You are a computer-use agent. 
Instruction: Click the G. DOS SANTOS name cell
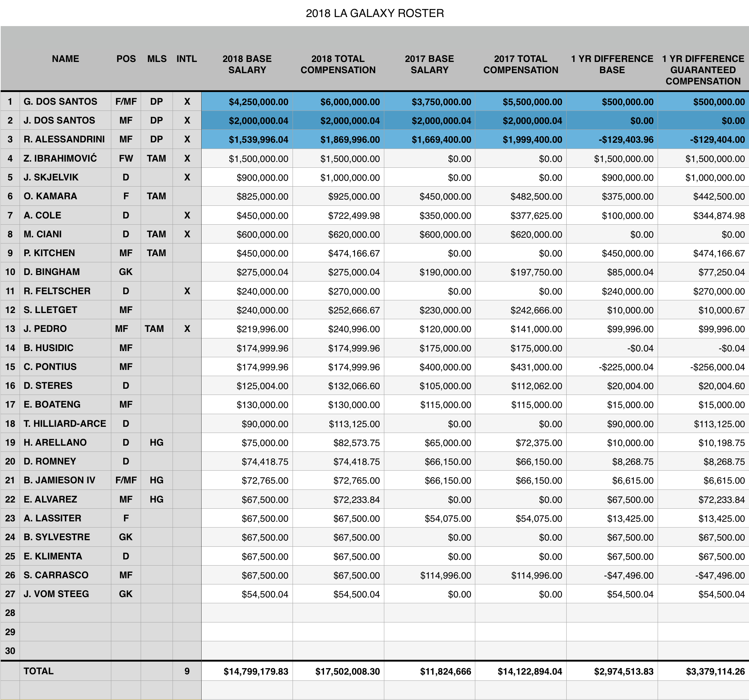[66, 102]
